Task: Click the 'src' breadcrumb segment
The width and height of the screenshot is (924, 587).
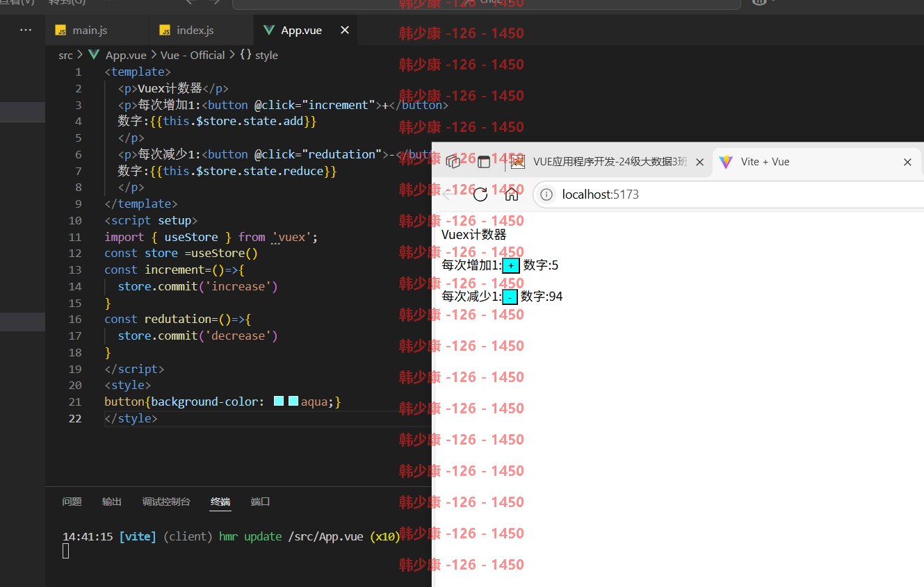Action: pos(65,55)
